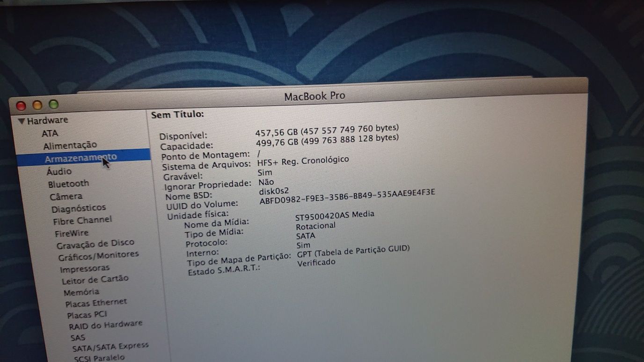Viewport: 644px width, 362px height.
Task: Open Fibre Channel section
Action: point(82,220)
